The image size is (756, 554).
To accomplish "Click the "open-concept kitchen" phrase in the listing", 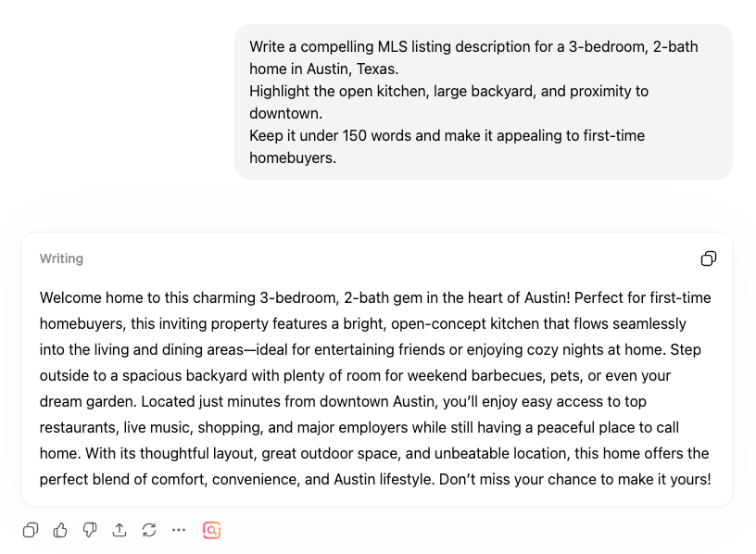I will (x=463, y=324).
